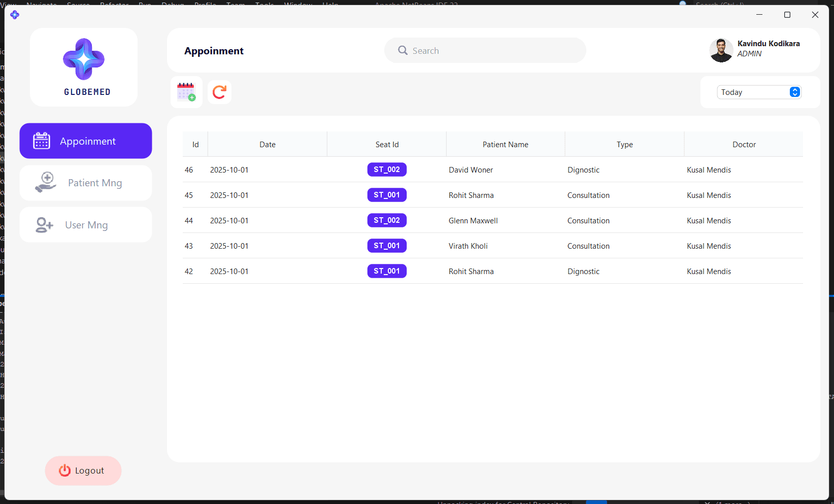
Task: Click the User Mng add-user icon
Action: [44, 225]
